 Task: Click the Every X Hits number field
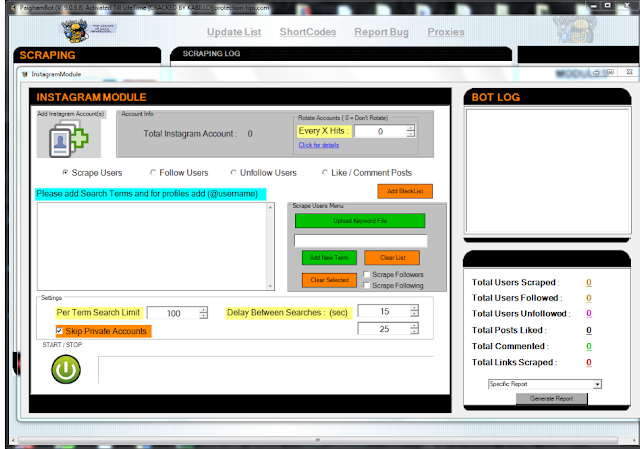coord(380,131)
